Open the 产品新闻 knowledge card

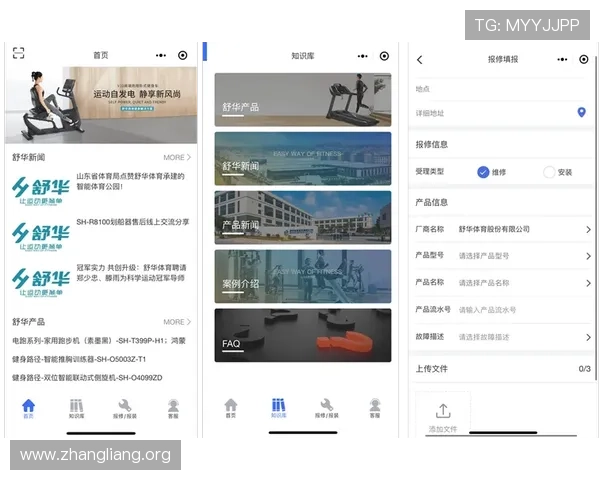click(303, 217)
